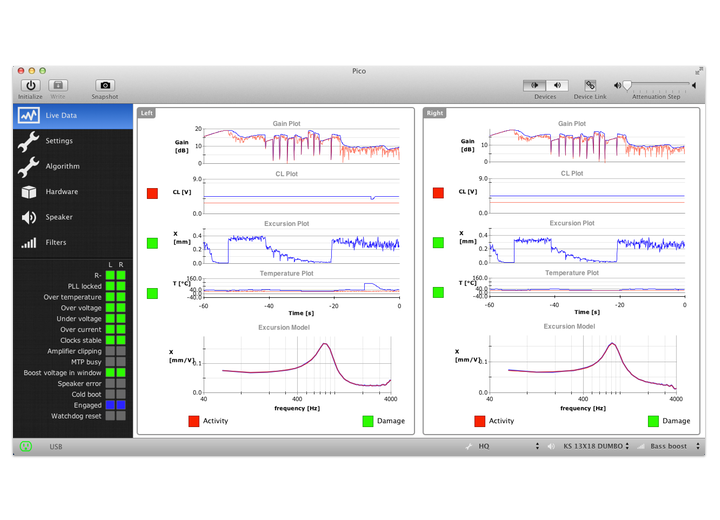Click the Hardware box icon
Screen dimensions: 720x520
pyautogui.click(x=28, y=192)
